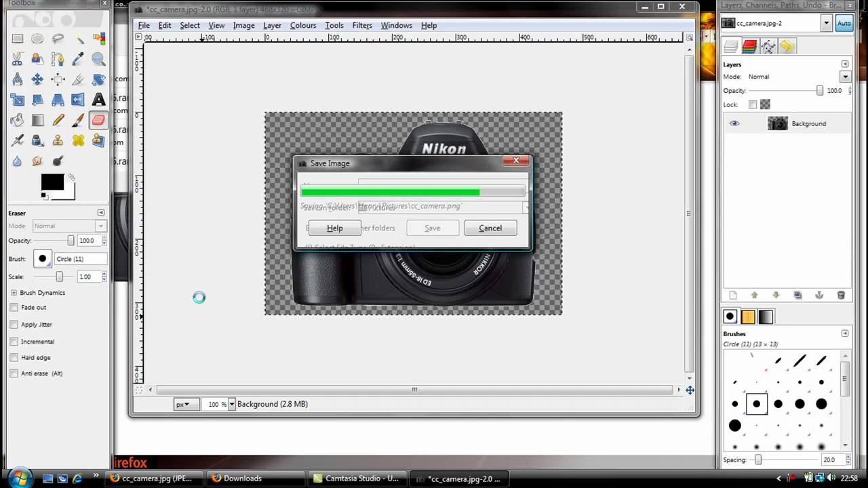Viewport: 868px width, 488px height.
Task: Open the File menu
Action: click(144, 25)
